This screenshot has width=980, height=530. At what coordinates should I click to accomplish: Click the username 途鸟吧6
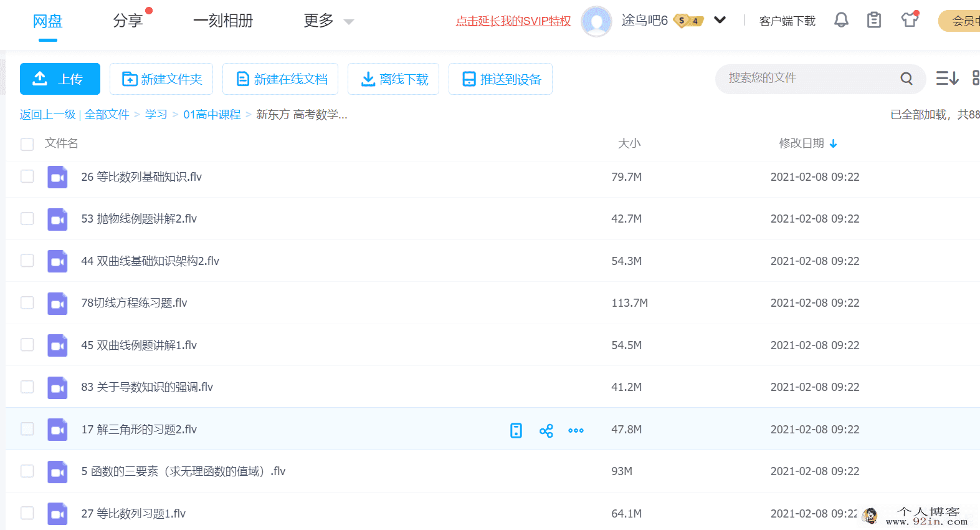(644, 21)
